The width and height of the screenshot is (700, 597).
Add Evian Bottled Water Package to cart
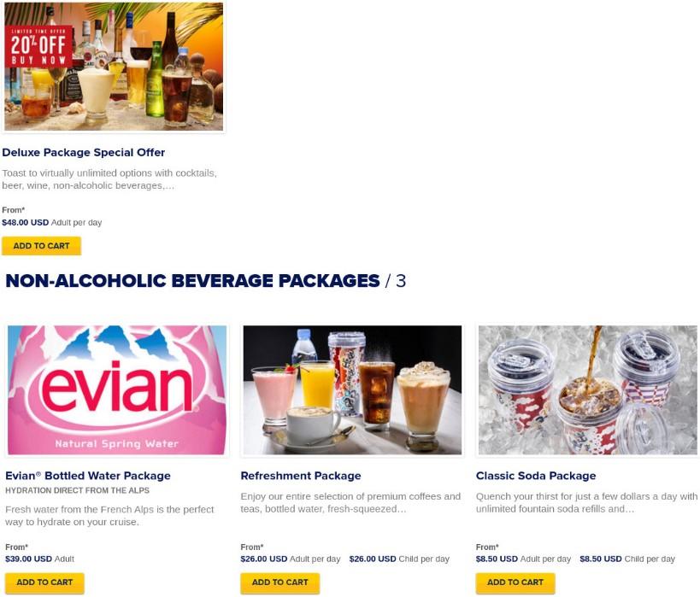coord(44,582)
